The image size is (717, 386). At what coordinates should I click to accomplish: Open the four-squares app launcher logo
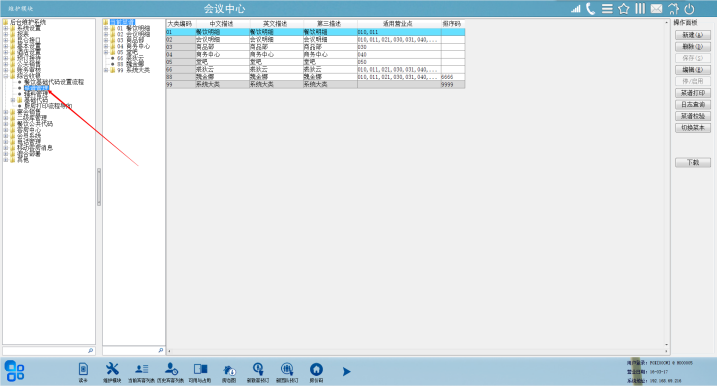pos(14,370)
